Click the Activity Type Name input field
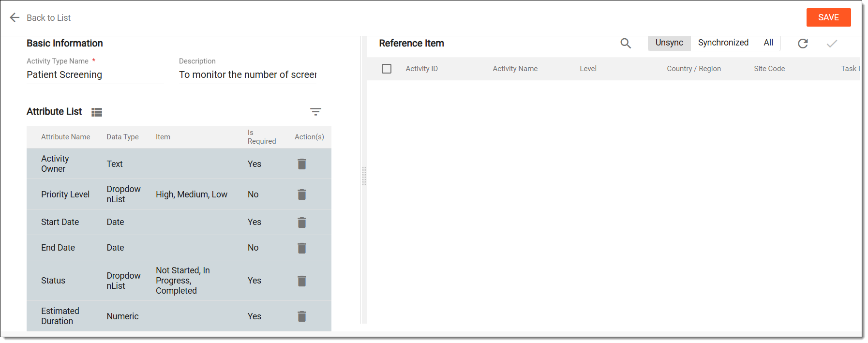 95,75
